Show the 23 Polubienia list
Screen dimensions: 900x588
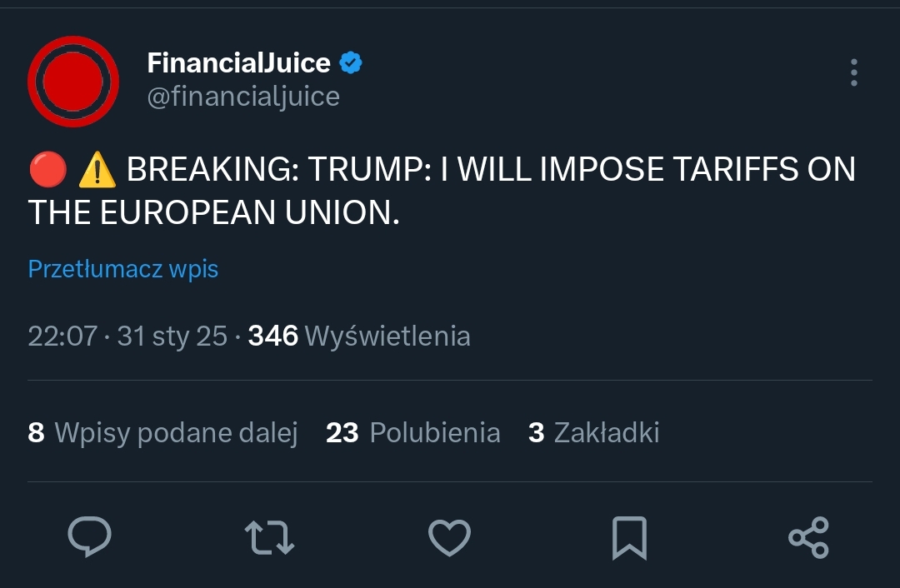point(412,432)
